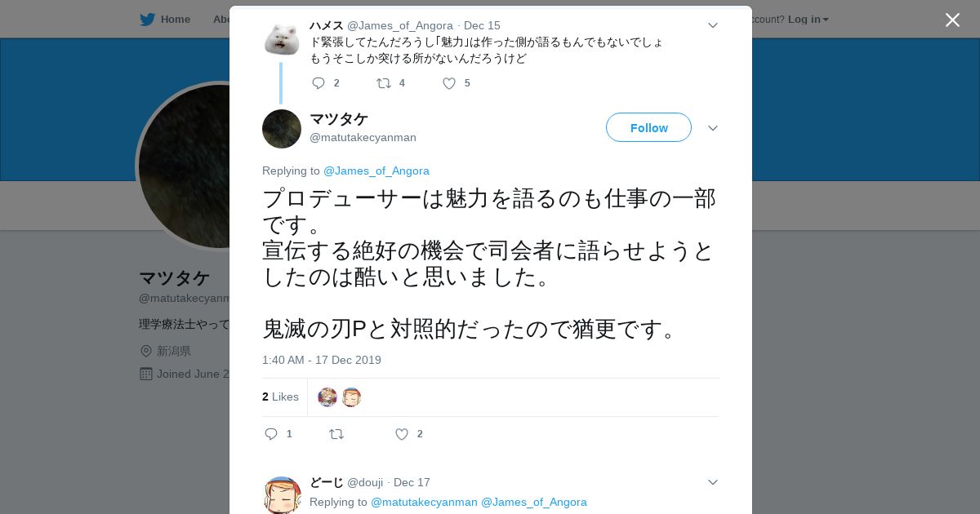980x514 pixels.
Task: Follow マツタケ account
Action: [648, 127]
